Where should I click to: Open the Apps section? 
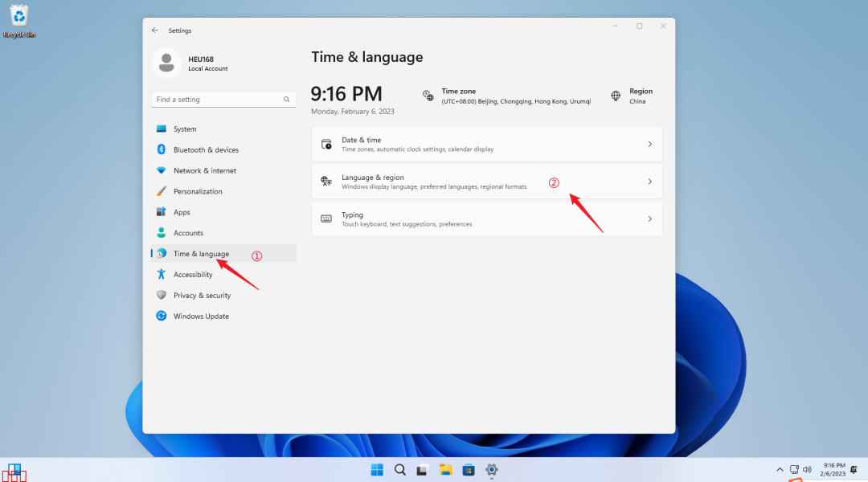(x=223, y=212)
